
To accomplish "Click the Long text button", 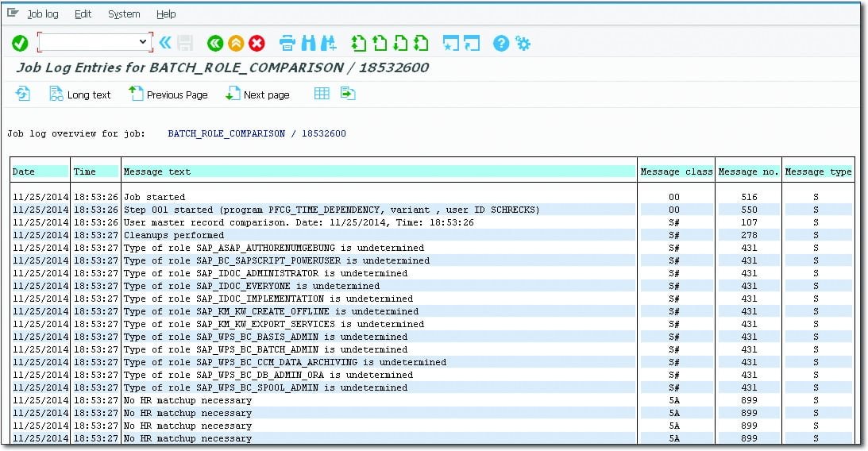I will point(80,94).
